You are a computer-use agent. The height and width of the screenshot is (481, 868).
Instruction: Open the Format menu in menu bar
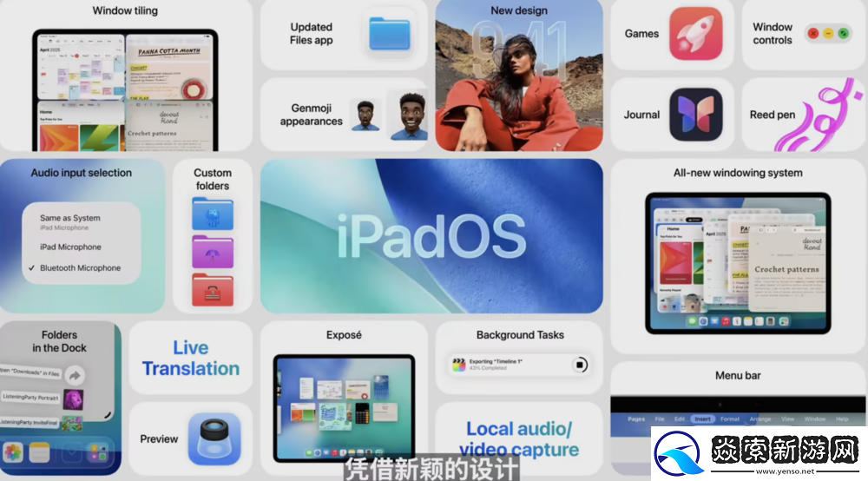[x=730, y=419]
